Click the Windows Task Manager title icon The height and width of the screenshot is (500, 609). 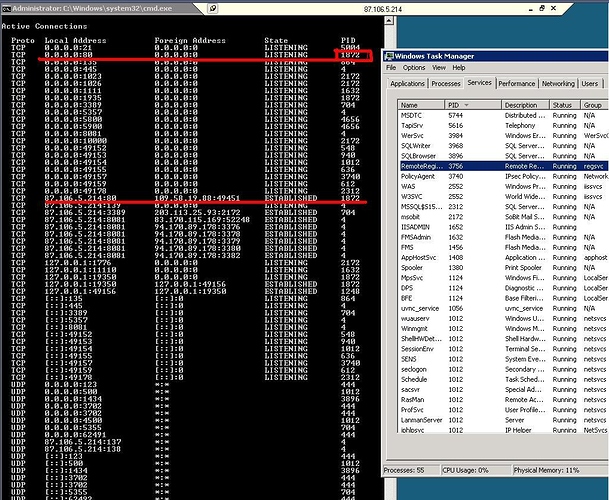[x=389, y=56]
